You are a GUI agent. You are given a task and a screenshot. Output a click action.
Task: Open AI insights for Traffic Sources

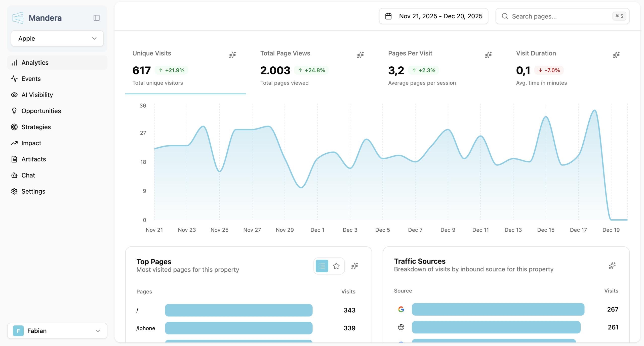[612, 266]
